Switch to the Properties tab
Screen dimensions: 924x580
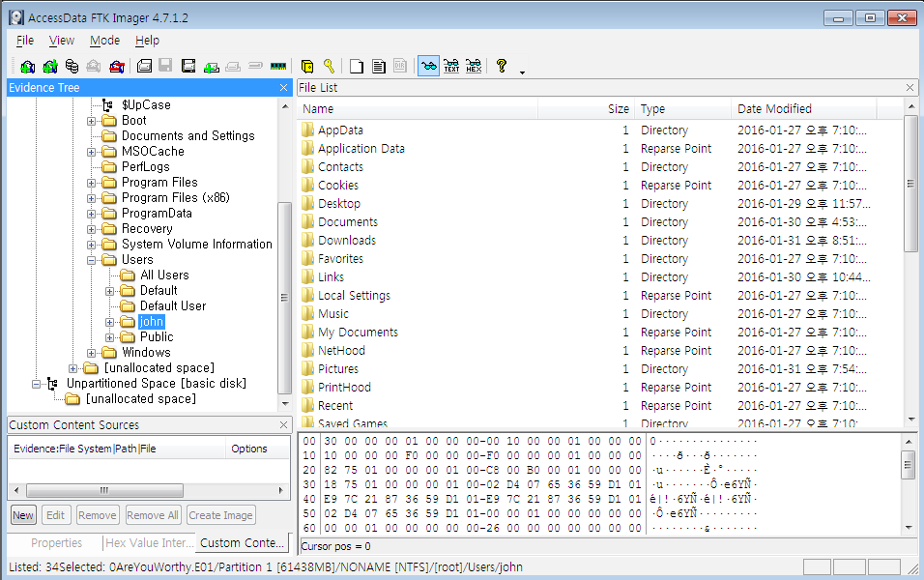point(57,543)
